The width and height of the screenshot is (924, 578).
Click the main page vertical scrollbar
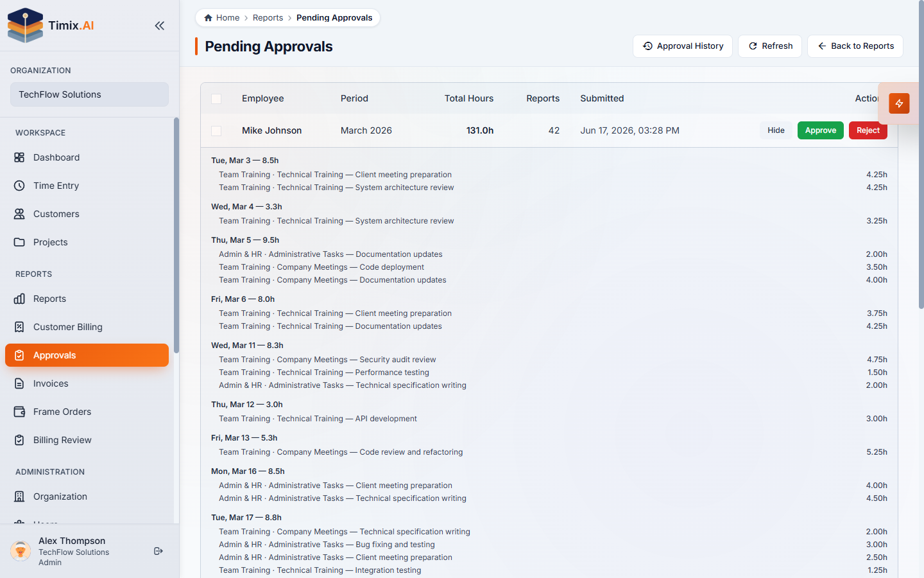tap(921, 154)
